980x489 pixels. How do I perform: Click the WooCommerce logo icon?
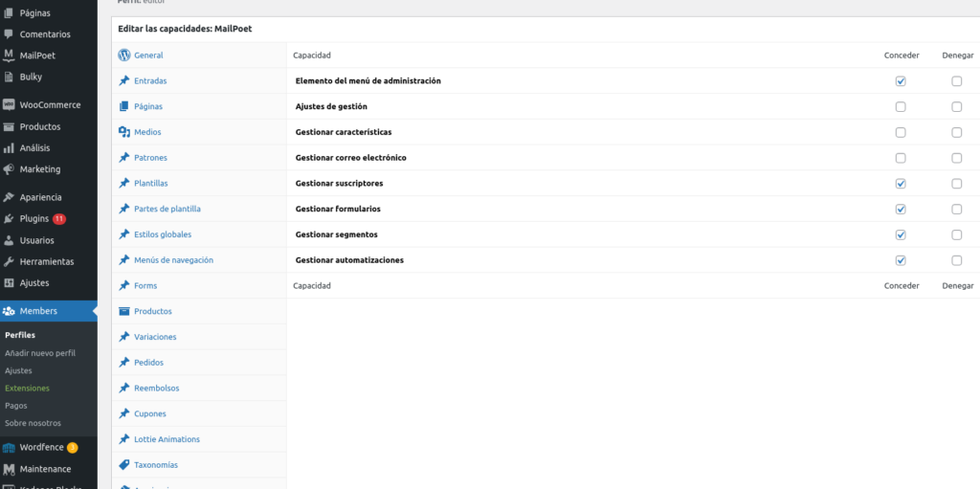tap(9, 105)
